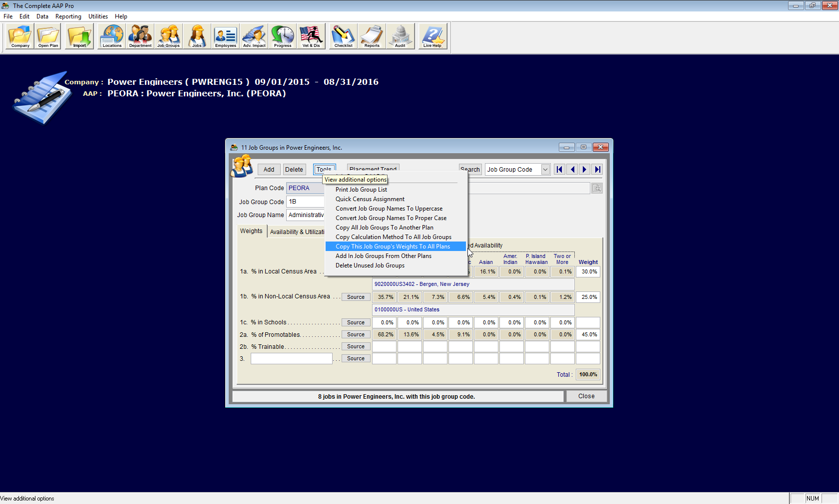Click Source button for % in Schools
This screenshot has width=839, height=504.
pyautogui.click(x=356, y=322)
